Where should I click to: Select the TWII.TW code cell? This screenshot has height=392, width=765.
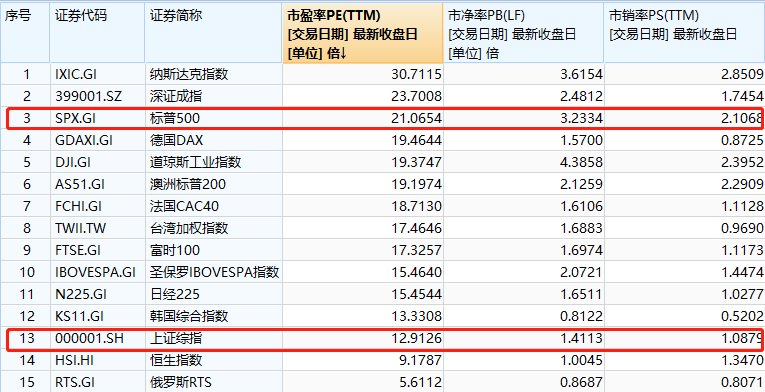[x=97, y=228]
